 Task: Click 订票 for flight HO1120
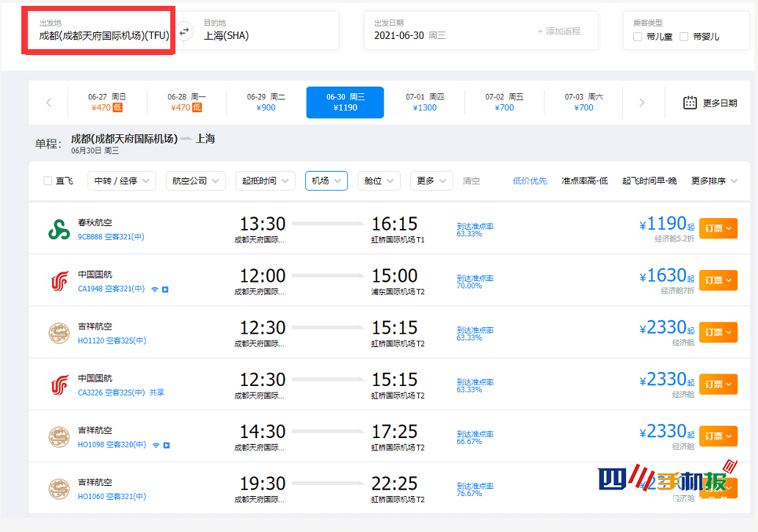click(x=718, y=332)
